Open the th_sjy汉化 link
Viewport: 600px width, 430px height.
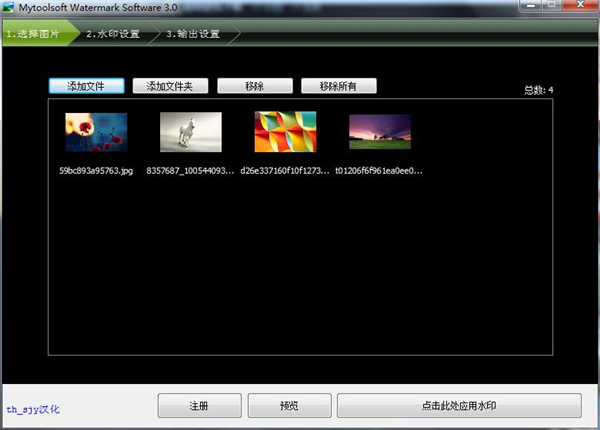click(x=35, y=409)
